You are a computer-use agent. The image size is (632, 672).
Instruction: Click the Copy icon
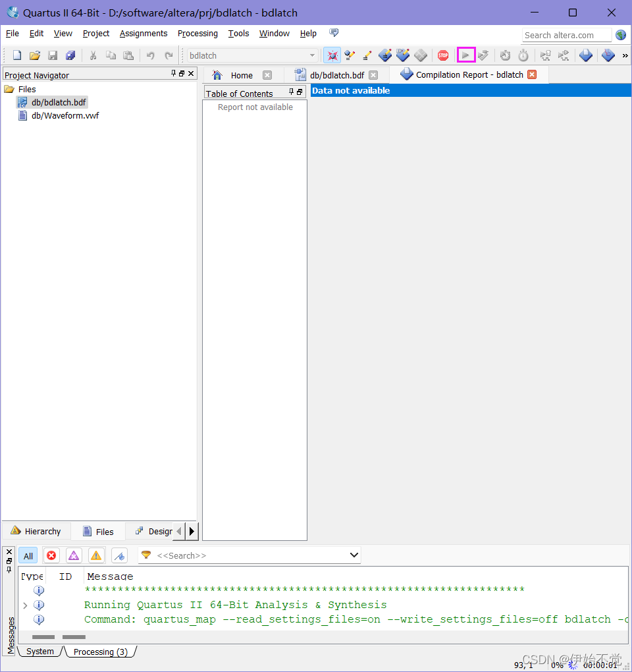click(111, 55)
